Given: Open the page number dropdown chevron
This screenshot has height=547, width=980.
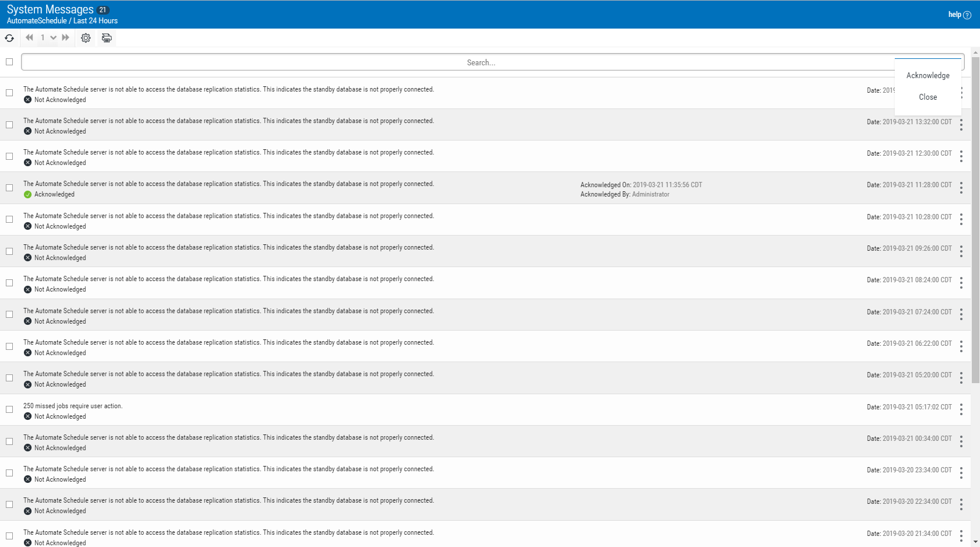Looking at the screenshot, I should [53, 37].
